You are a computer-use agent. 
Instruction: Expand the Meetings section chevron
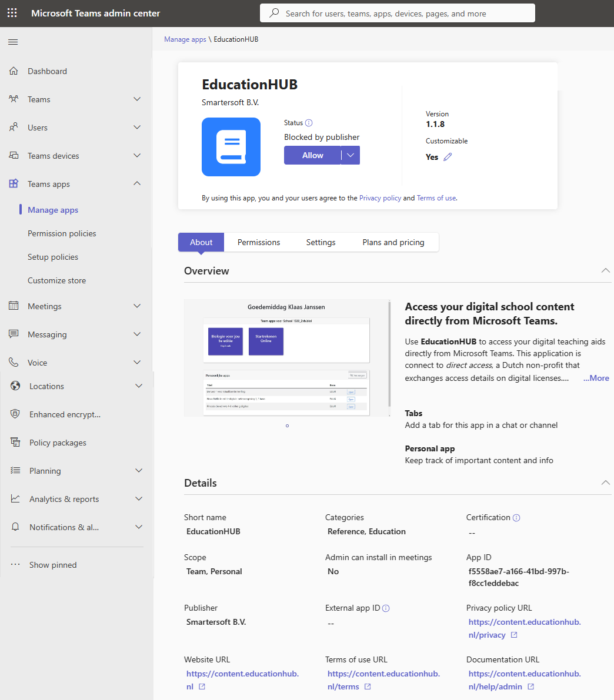tap(137, 306)
